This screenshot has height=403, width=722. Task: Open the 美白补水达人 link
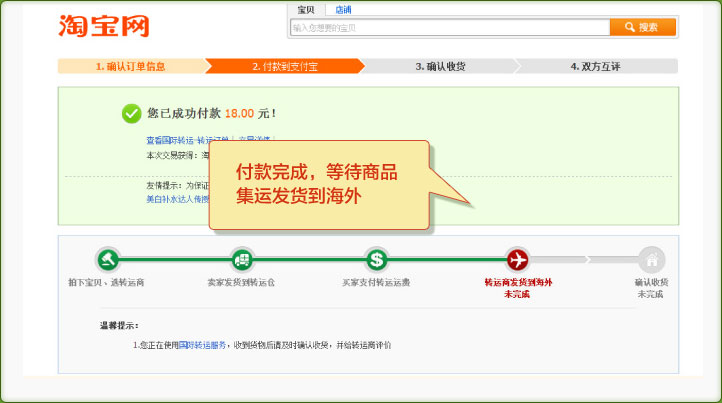[x=178, y=199]
